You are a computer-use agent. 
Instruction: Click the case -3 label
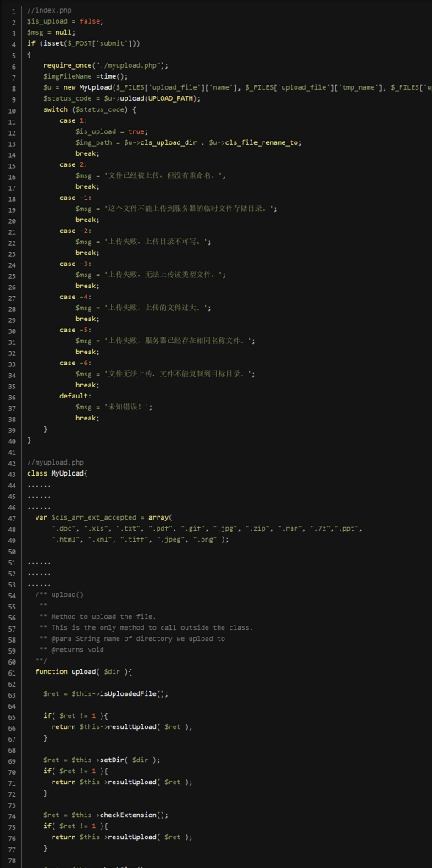74,264
